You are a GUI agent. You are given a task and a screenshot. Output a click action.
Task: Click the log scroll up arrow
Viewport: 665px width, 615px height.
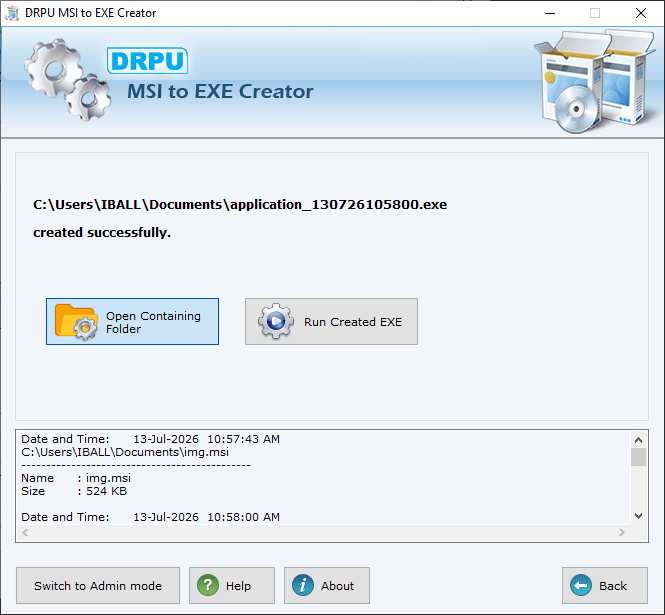[x=638, y=440]
